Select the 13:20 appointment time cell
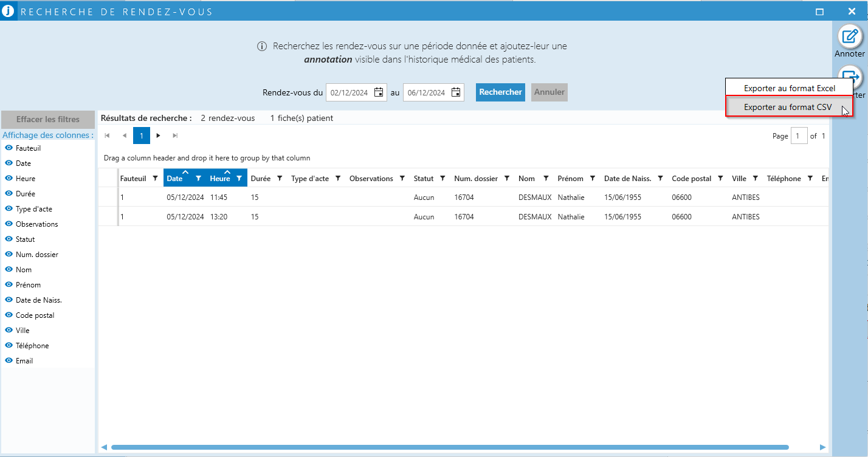The width and height of the screenshot is (868, 457). pyautogui.click(x=219, y=217)
